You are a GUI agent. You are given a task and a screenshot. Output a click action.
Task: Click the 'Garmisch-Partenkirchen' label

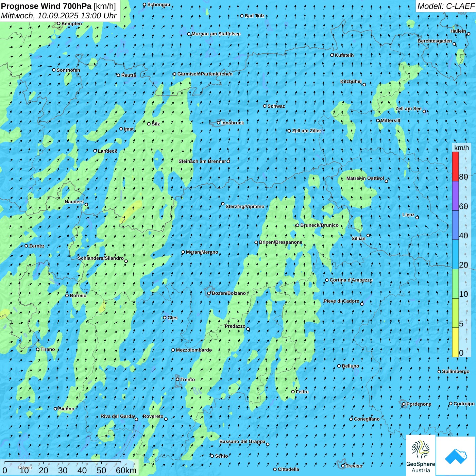pyautogui.click(x=205, y=74)
